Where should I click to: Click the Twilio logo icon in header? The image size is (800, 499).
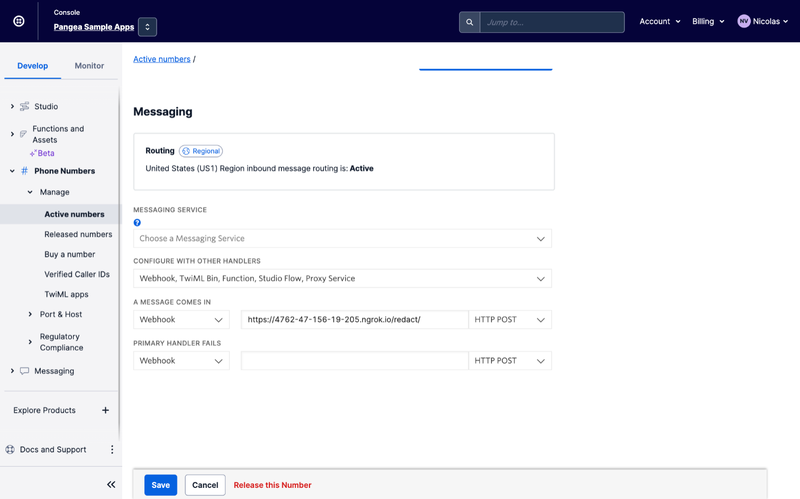(19, 21)
